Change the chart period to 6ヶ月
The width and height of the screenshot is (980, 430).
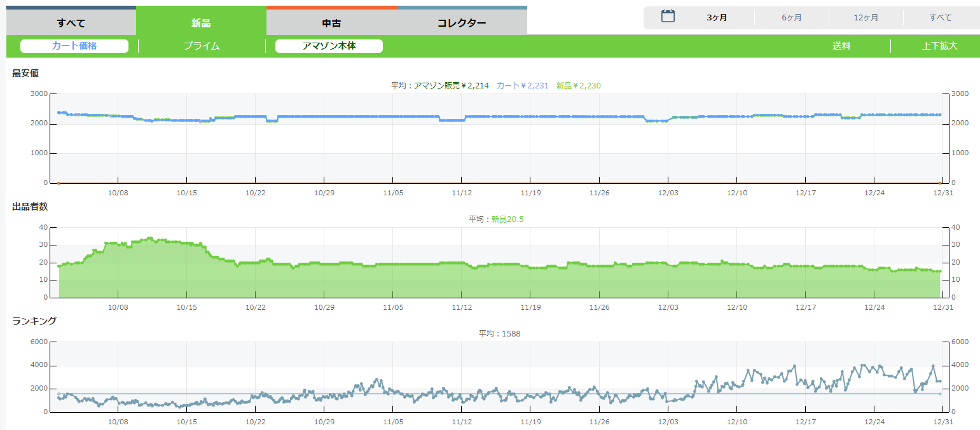792,18
